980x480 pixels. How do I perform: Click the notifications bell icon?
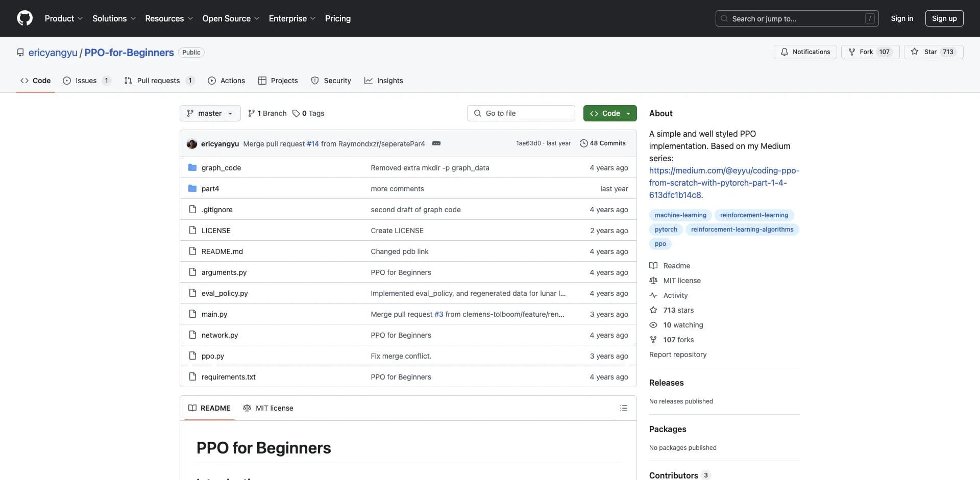click(785, 52)
